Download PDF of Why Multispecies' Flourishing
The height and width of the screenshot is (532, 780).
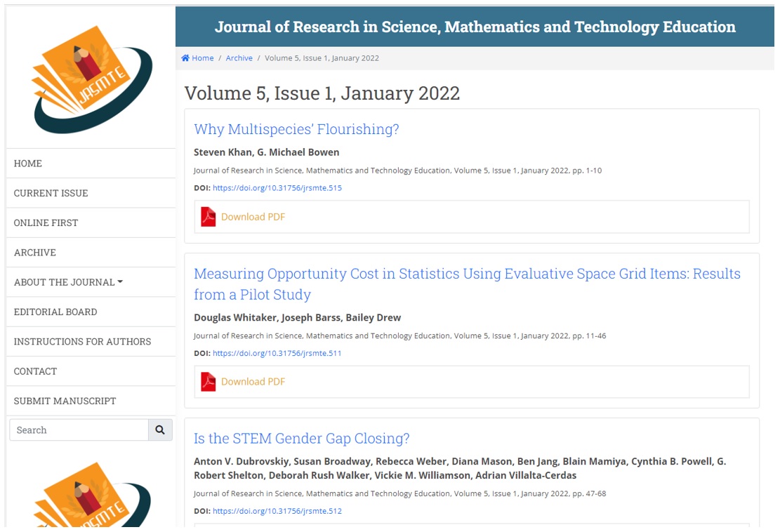coord(253,217)
